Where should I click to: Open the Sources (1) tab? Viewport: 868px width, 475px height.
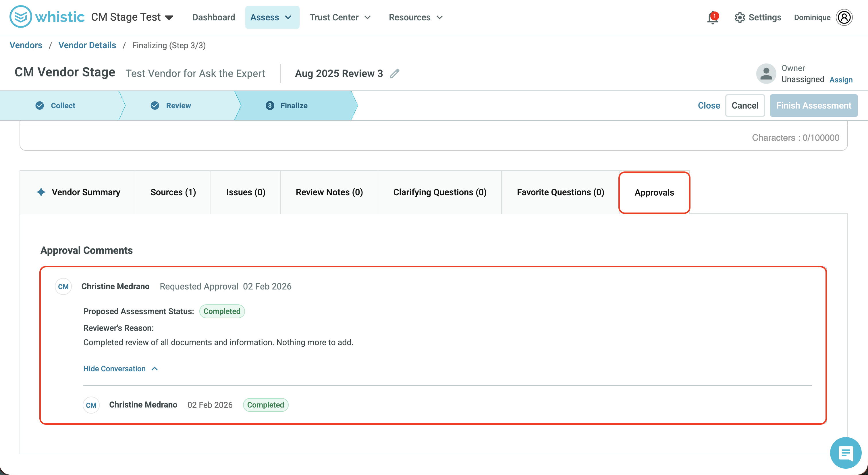(x=173, y=192)
